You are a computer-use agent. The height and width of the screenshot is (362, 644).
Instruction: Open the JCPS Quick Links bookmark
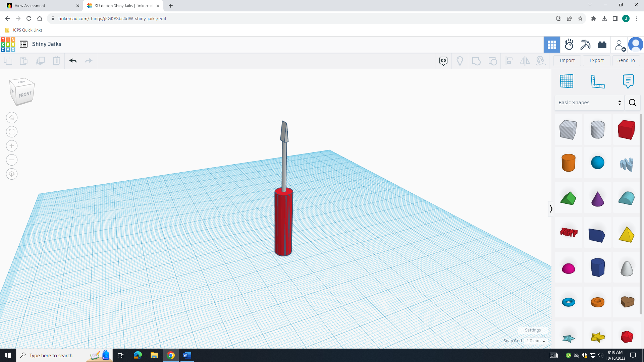click(x=24, y=30)
